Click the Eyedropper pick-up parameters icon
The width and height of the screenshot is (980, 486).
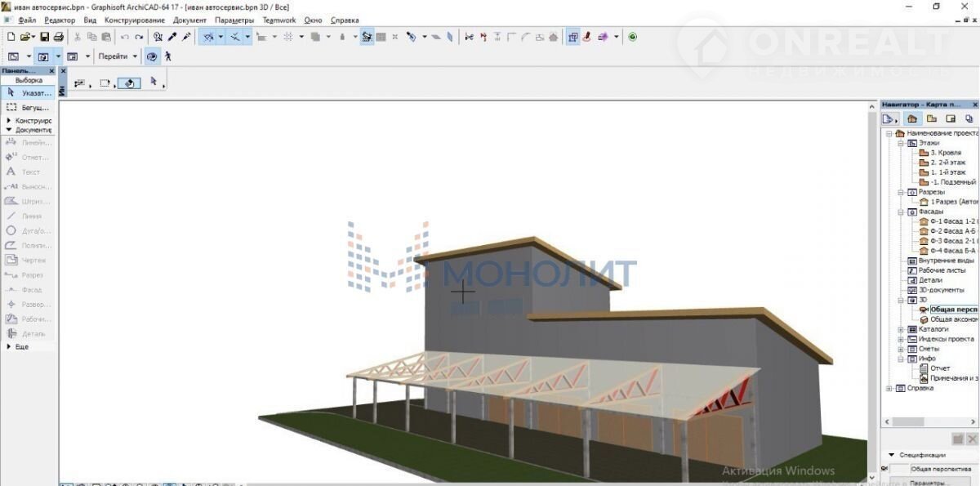click(x=172, y=37)
